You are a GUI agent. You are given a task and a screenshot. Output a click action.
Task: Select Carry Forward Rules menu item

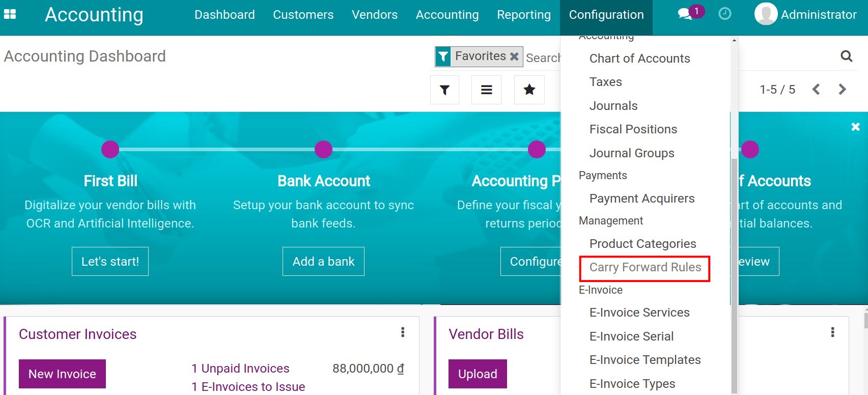pyautogui.click(x=645, y=267)
